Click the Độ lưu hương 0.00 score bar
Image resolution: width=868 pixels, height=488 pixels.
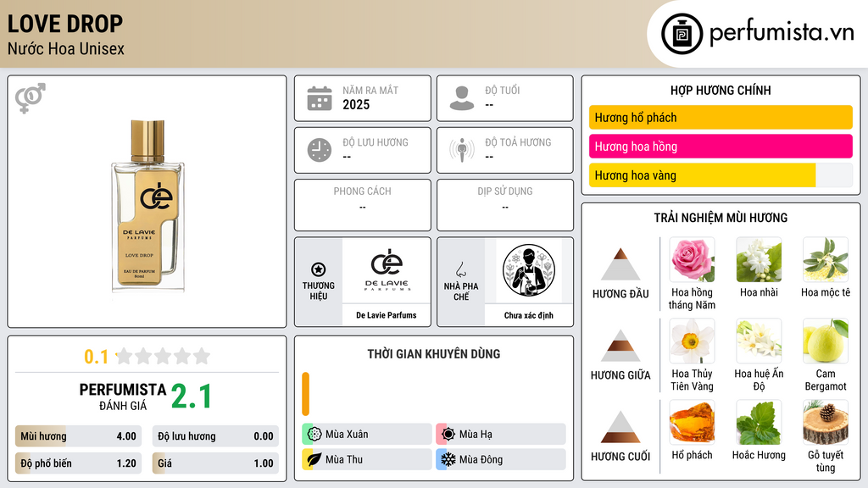pyautogui.click(x=215, y=436)
